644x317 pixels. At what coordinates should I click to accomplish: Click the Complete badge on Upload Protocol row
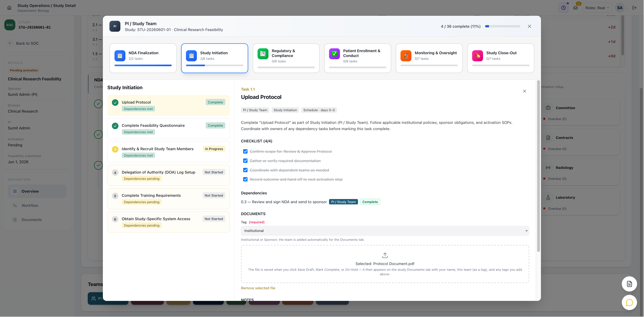[x=215, y=102]
